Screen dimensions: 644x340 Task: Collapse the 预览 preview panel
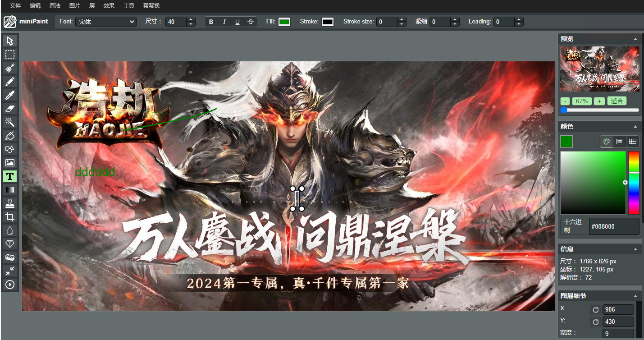tap(635, 39)
